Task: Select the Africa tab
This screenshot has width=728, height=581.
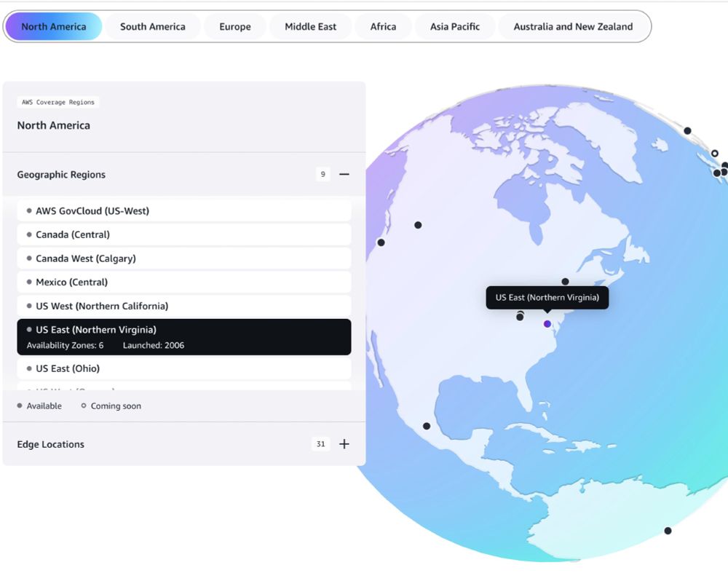Action: [x=383, y=26]
